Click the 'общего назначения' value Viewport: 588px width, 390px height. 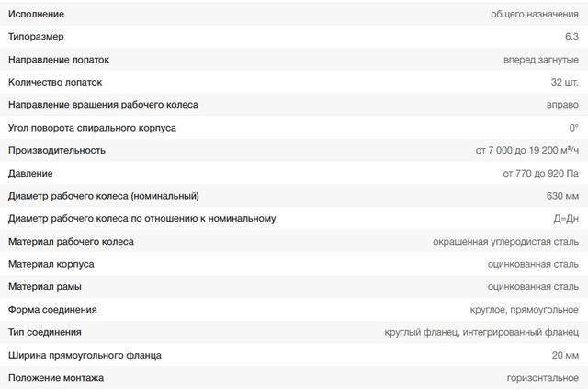coord(535,14)
